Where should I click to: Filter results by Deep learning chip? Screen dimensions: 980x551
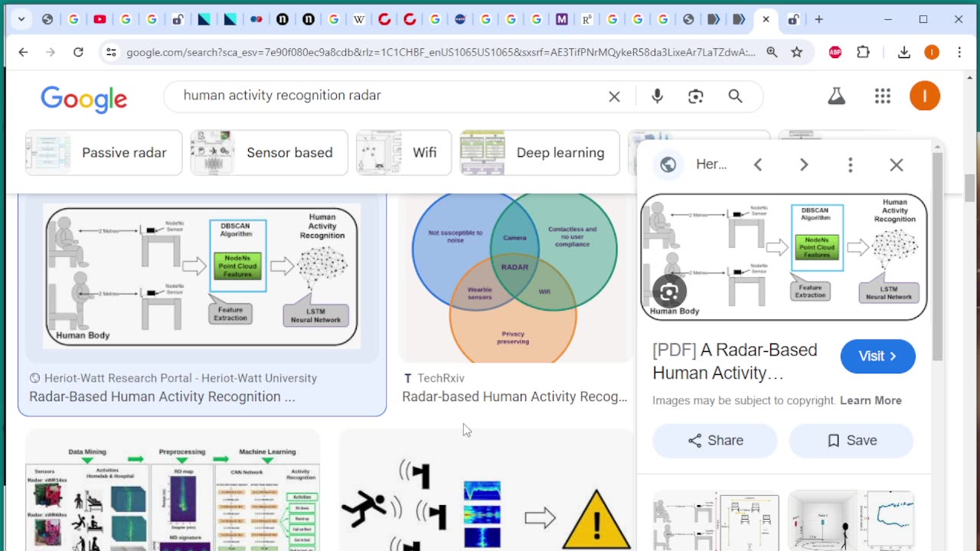click(540, 152)
